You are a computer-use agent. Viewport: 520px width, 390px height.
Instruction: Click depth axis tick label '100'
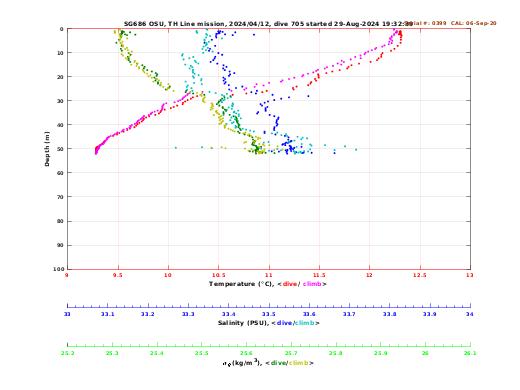(59, 269)
